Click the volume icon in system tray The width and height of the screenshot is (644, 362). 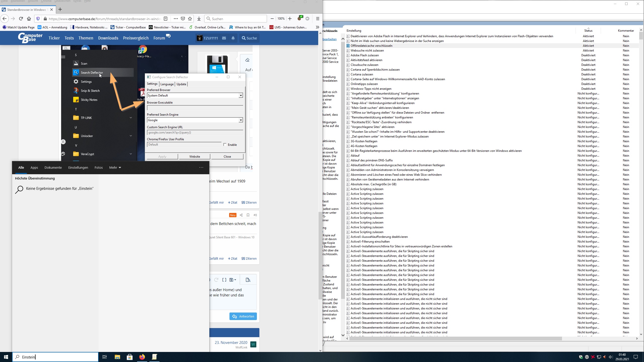pyautogui.click(x=611, y=357)
